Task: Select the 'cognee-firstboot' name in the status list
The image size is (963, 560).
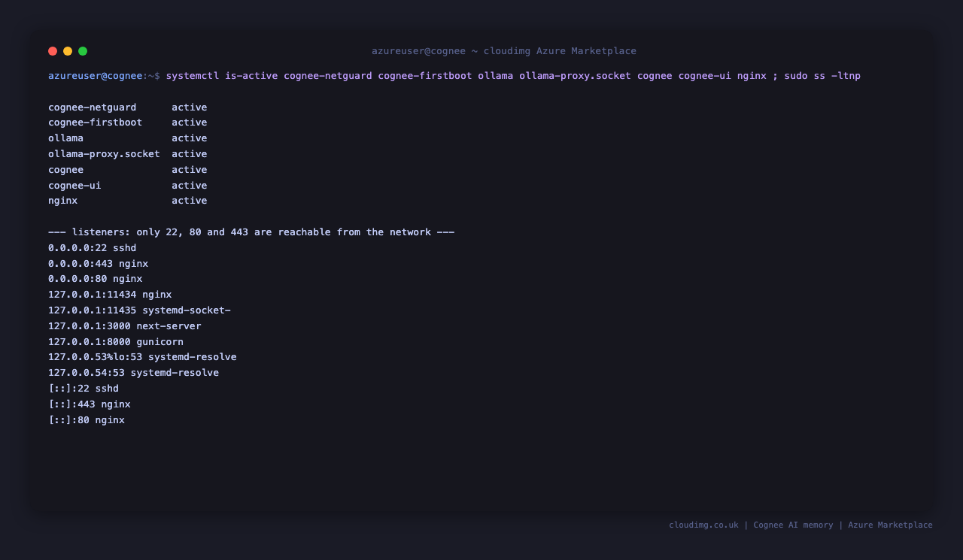Action: click(x=96, y=123)
